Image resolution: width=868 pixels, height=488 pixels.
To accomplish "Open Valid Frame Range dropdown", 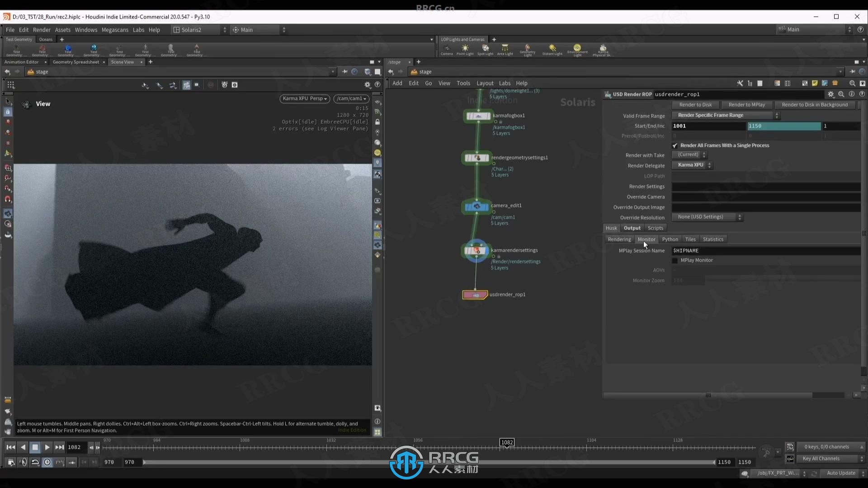I will tap(726, 116).
